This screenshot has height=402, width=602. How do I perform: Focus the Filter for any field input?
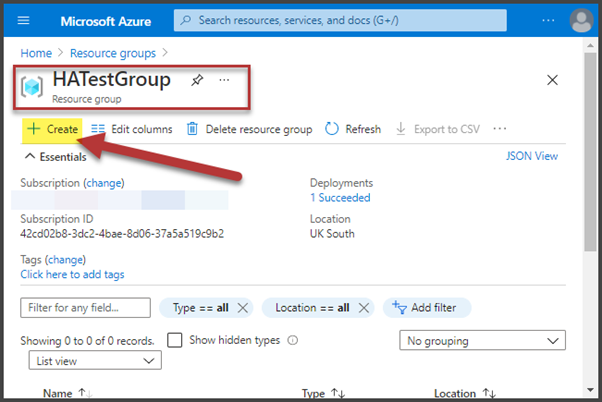tap(85, 308)
